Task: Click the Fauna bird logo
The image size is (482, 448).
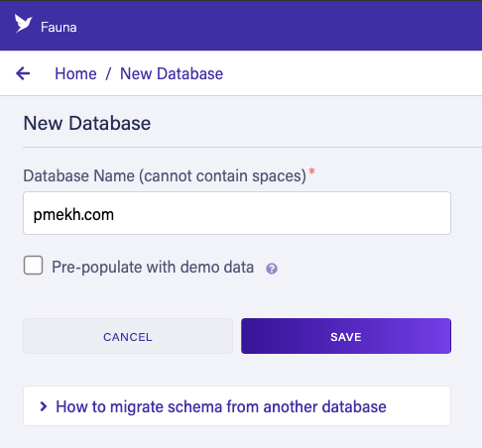Action: 23,24
